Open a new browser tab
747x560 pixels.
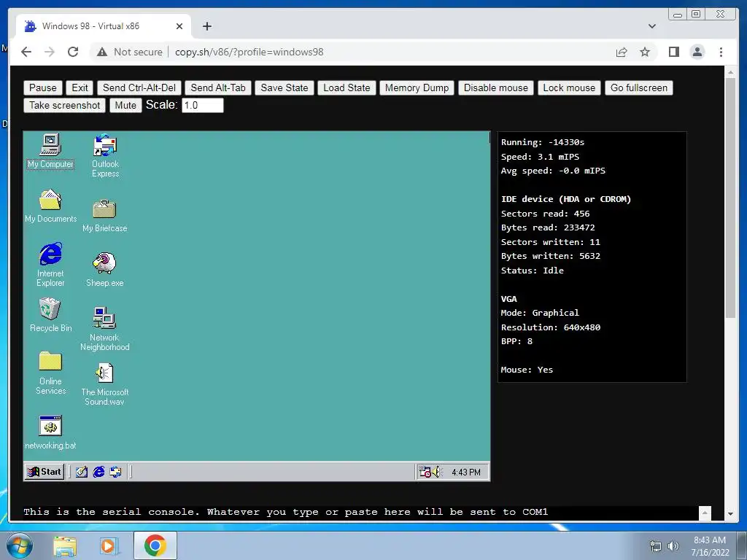click(206, 26)
